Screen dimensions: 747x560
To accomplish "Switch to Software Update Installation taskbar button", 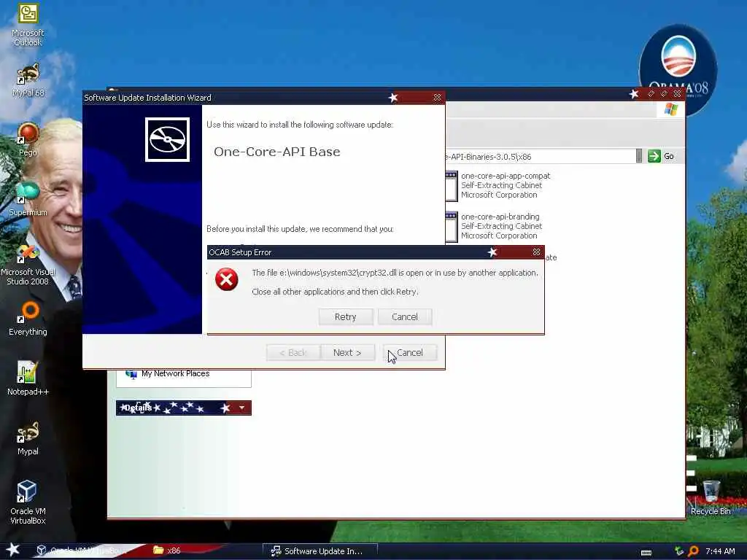I will point(320,551).
